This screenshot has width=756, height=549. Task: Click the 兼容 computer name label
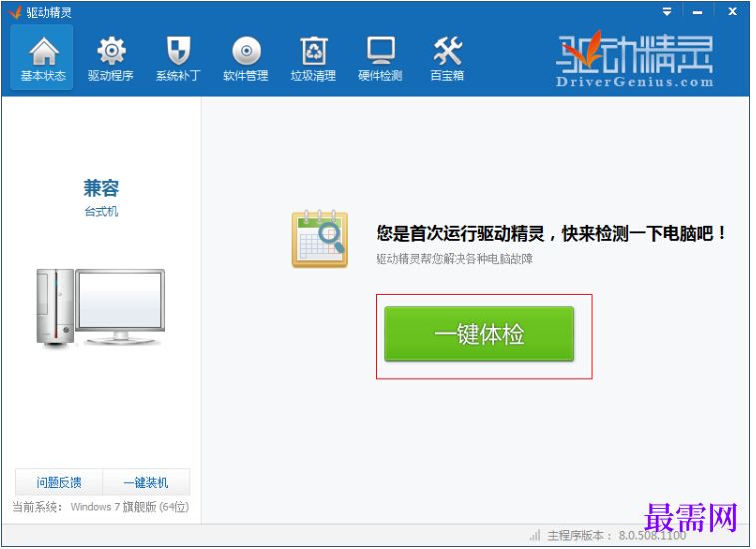tap(101, 188)
